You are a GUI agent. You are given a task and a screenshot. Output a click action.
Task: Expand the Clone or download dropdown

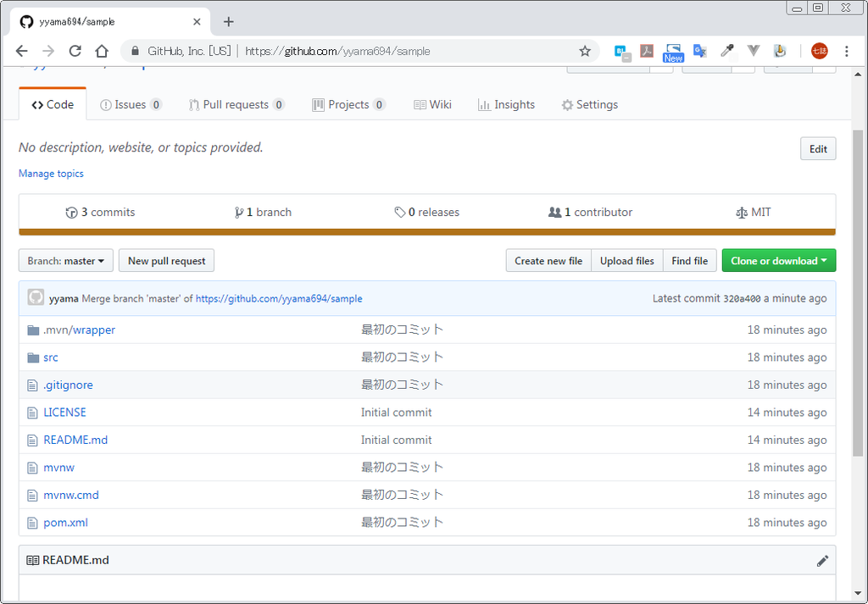[x=779, y=261]
